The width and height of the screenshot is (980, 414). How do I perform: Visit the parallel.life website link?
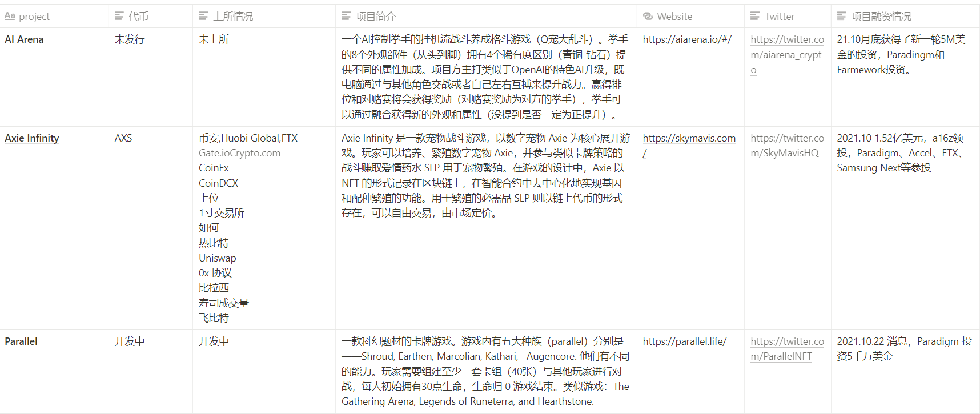click(x=685, y=341)
